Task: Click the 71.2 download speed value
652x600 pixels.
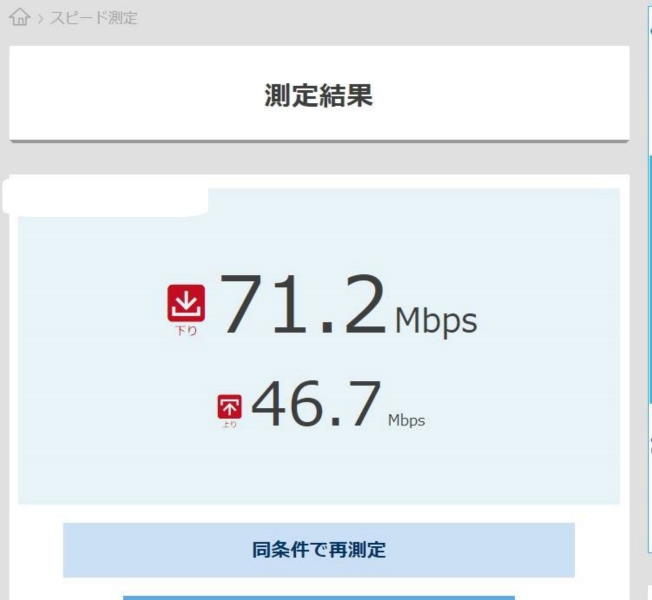Action: pyautogui.click(x=304, y=304)
